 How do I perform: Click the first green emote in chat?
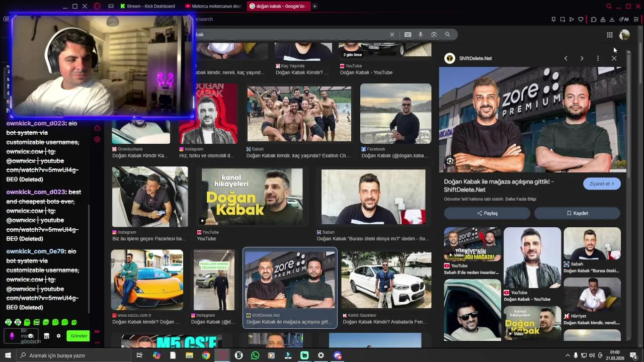click(9, 322)
